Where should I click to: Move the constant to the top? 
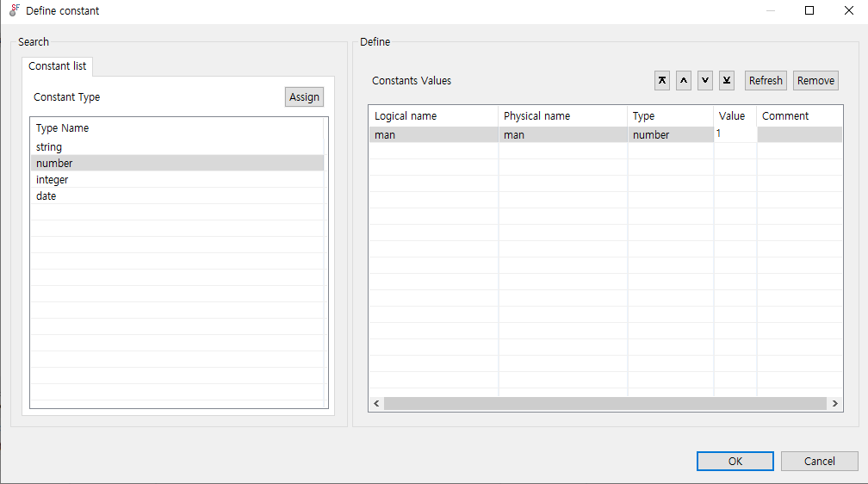pos(662,80)
